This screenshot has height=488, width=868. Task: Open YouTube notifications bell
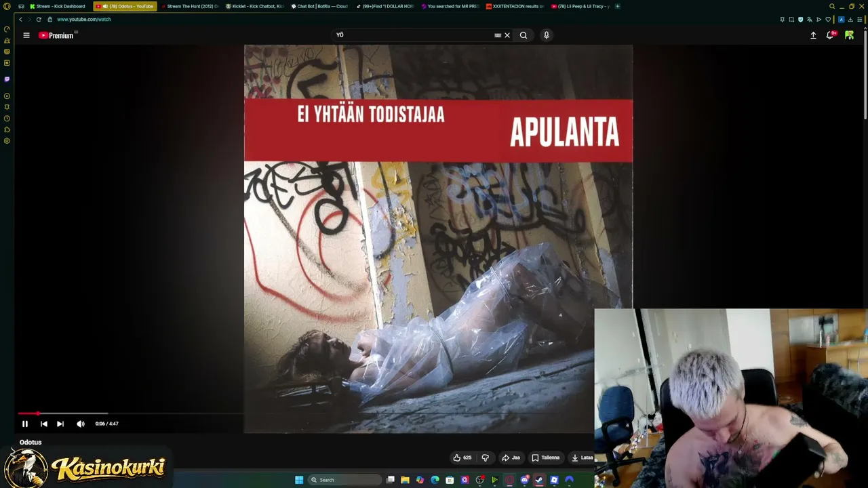[x=830, y=35]
